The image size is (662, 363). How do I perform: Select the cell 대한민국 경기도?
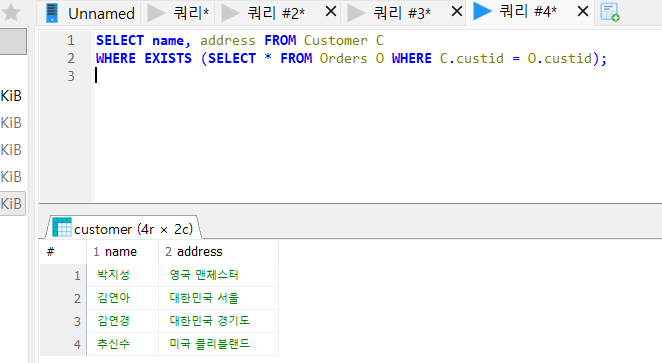click(218, 321)
